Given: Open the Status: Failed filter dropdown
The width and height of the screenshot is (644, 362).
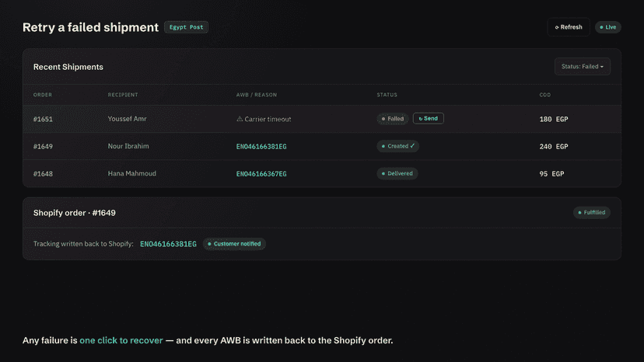Looking at the screenshot, I should [x=583, y=67].
